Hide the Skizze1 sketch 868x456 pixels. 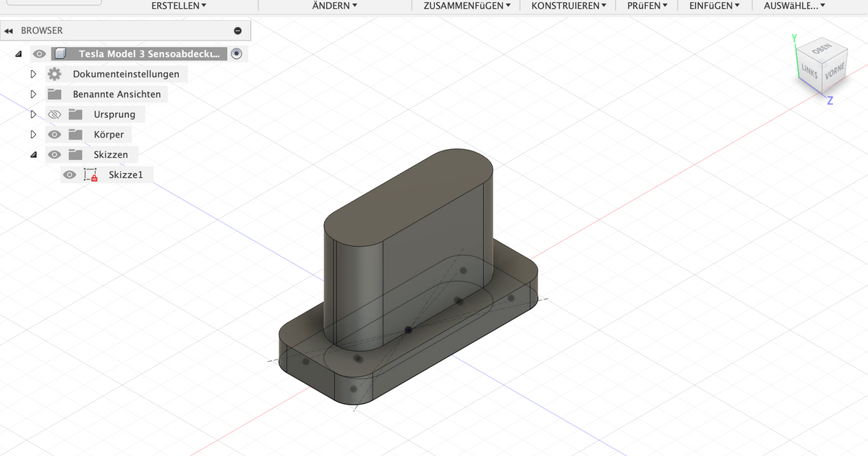[x=69, y=174]
